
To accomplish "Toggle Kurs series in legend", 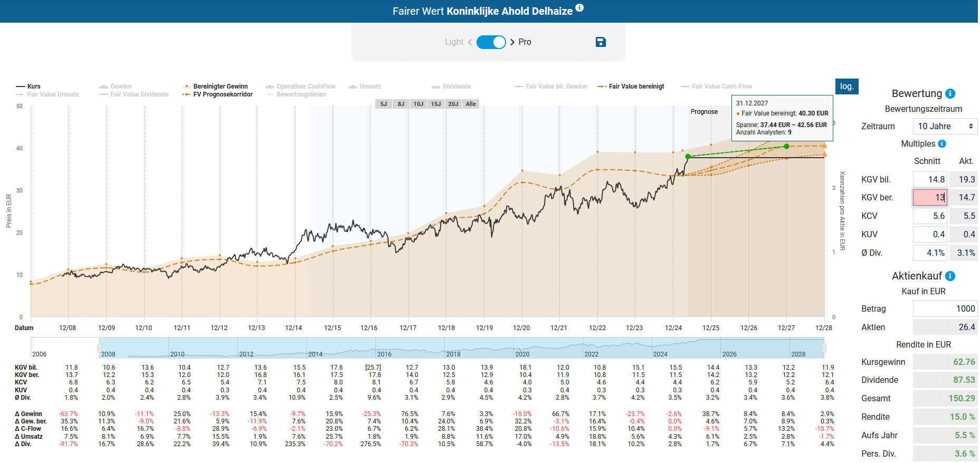I will [28, 86].
